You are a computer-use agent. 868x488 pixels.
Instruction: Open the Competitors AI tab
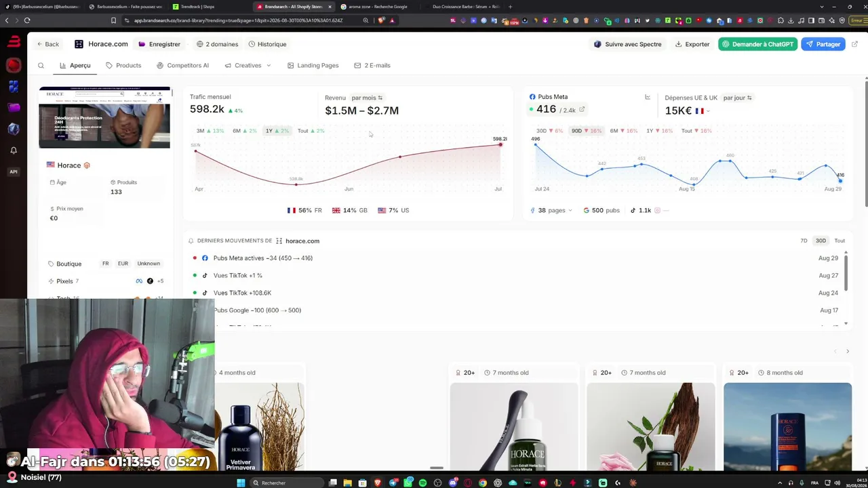[182, 66]
